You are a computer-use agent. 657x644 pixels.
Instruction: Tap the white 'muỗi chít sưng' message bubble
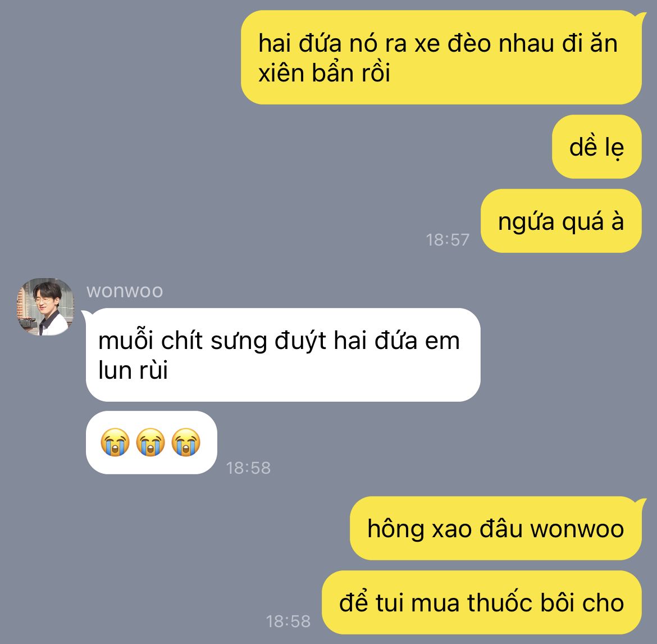click(283, 355)
